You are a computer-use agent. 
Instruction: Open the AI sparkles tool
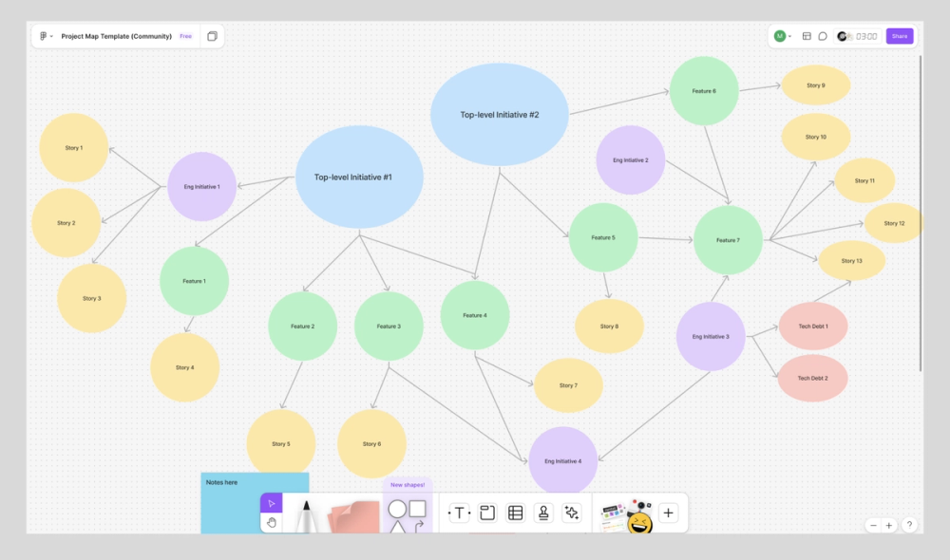point(572,513)
